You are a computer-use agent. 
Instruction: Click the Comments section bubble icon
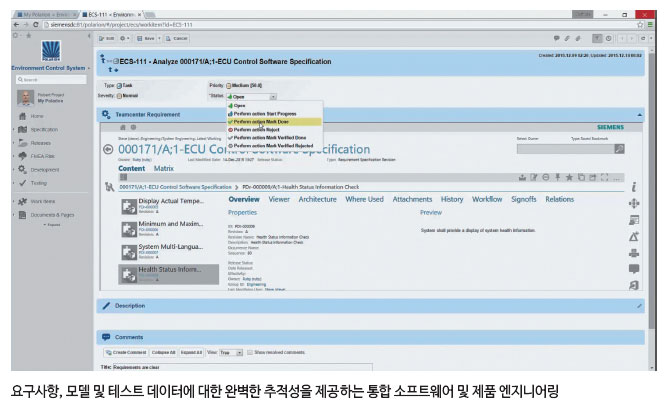point(106,337)
